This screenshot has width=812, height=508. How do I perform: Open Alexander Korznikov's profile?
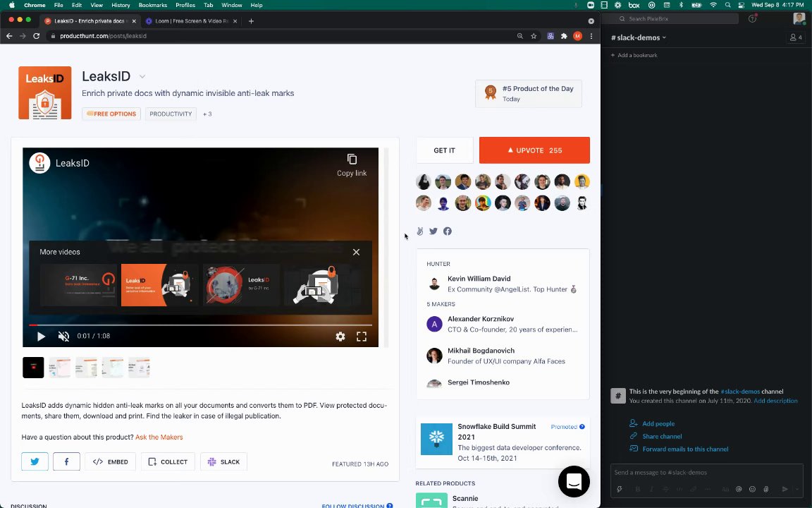(481, 319)
